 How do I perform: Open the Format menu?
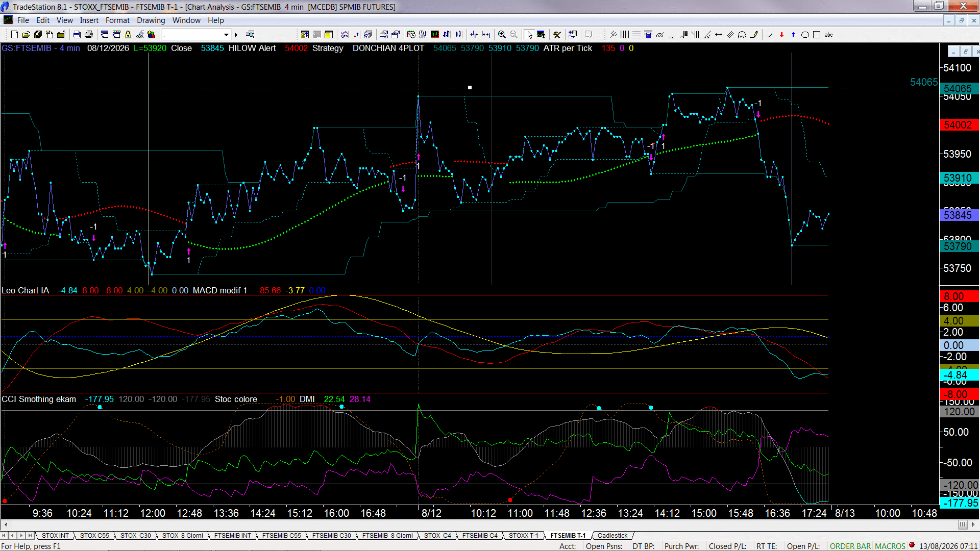(118, 20)
